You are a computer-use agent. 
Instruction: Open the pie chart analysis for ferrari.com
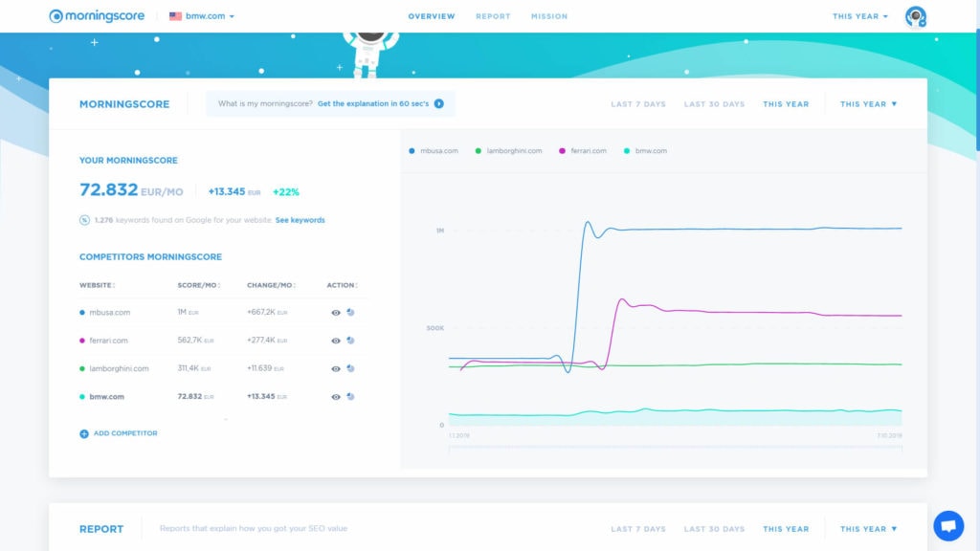[x=351, y=340]
